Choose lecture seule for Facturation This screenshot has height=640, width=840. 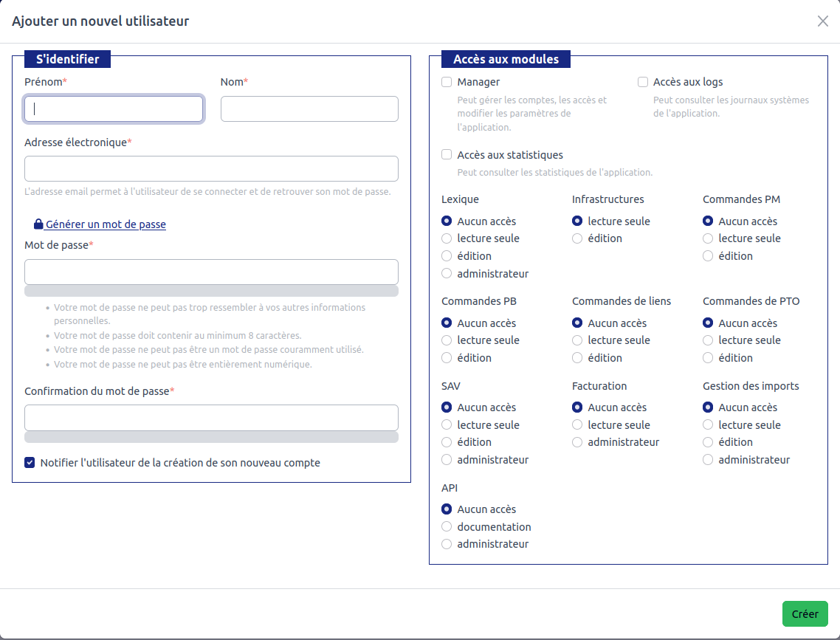click(576, 424)
